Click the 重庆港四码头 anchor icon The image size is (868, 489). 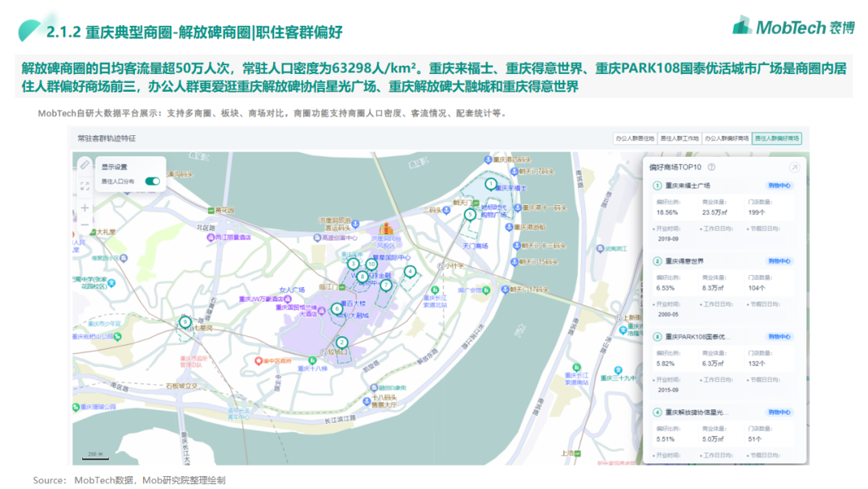488,159
